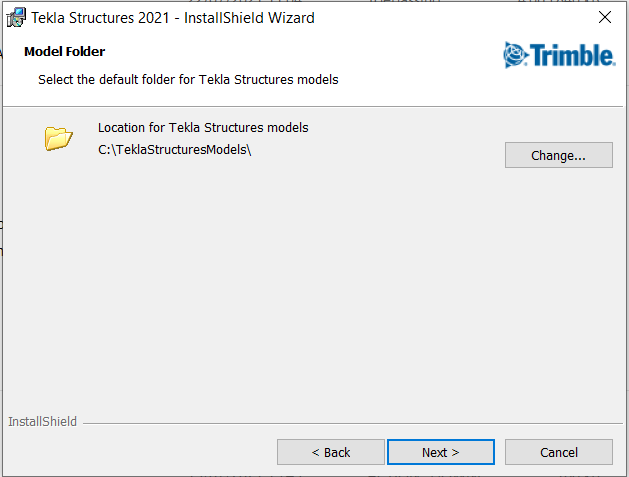Click the 'Select the default folder' description text

click(188, 79)
